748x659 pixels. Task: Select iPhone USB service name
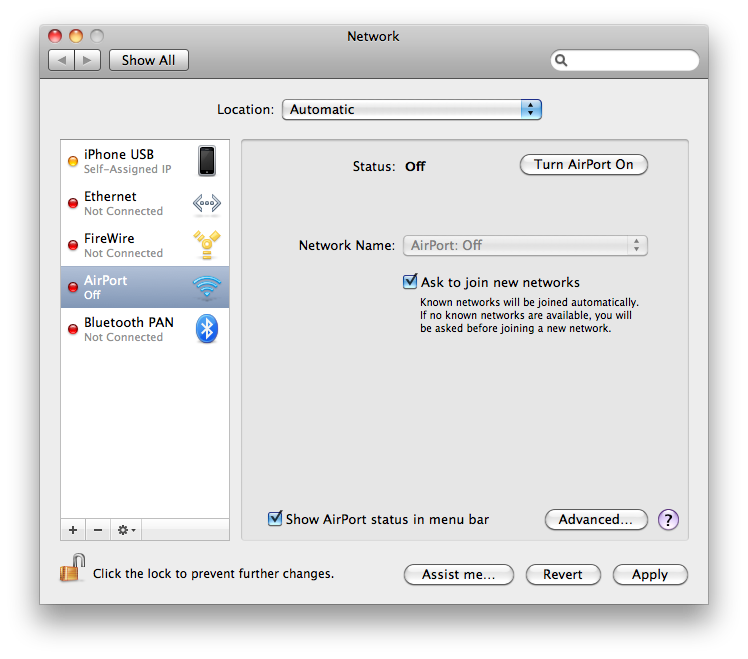[x=119, y=154]
